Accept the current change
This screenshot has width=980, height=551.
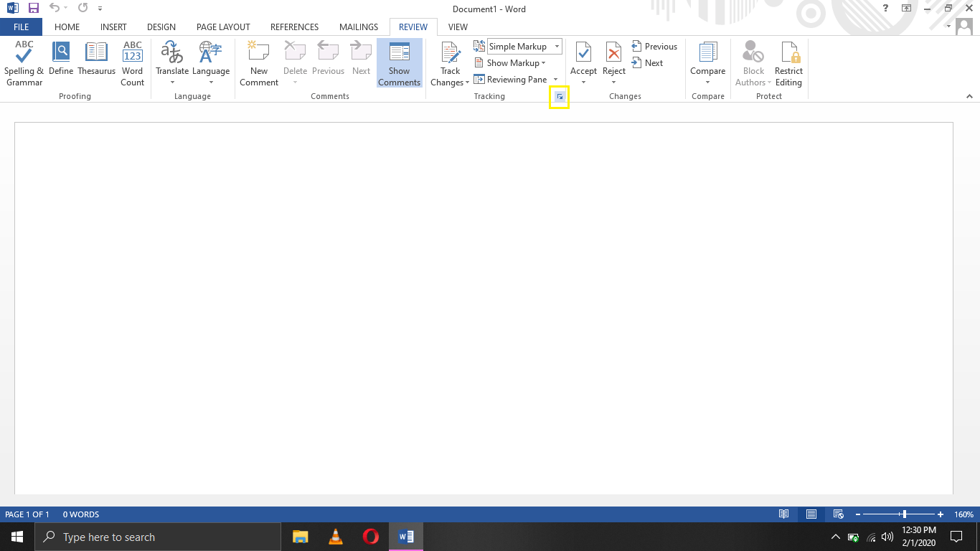[x=583, y=55]
